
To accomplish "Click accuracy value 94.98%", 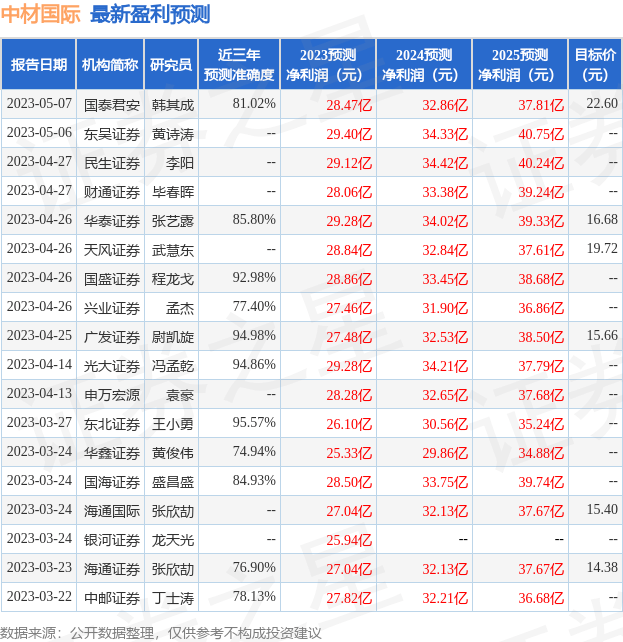I will click(x=254, y=335).
